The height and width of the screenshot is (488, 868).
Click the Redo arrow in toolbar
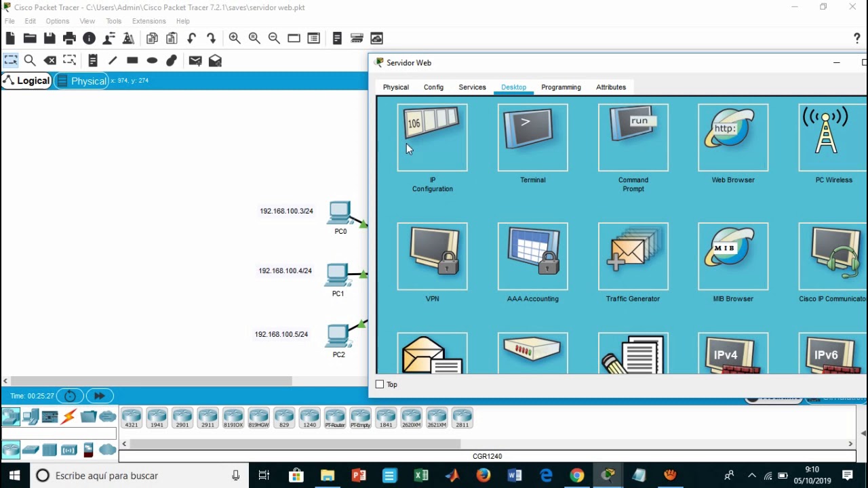(212, 39)
